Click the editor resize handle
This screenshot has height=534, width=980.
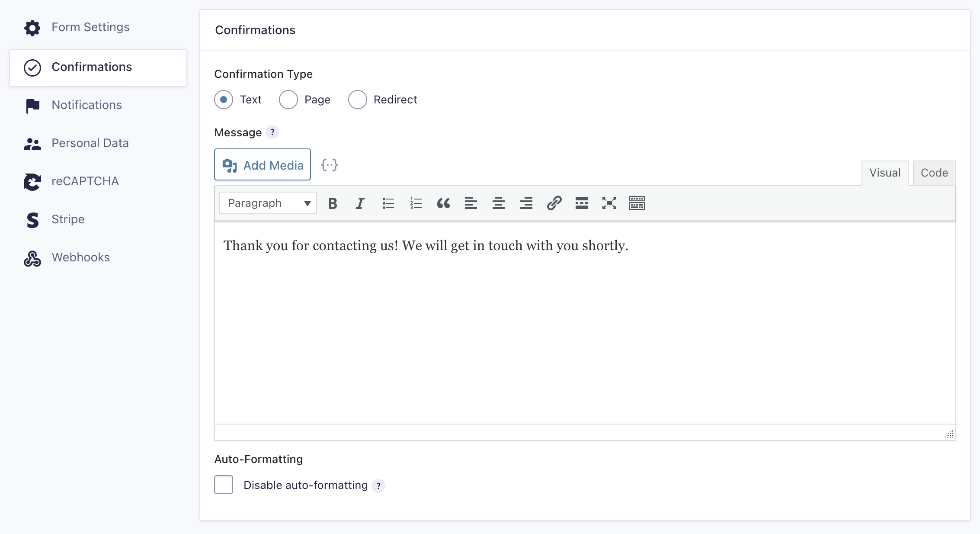[x=949, y=434]
